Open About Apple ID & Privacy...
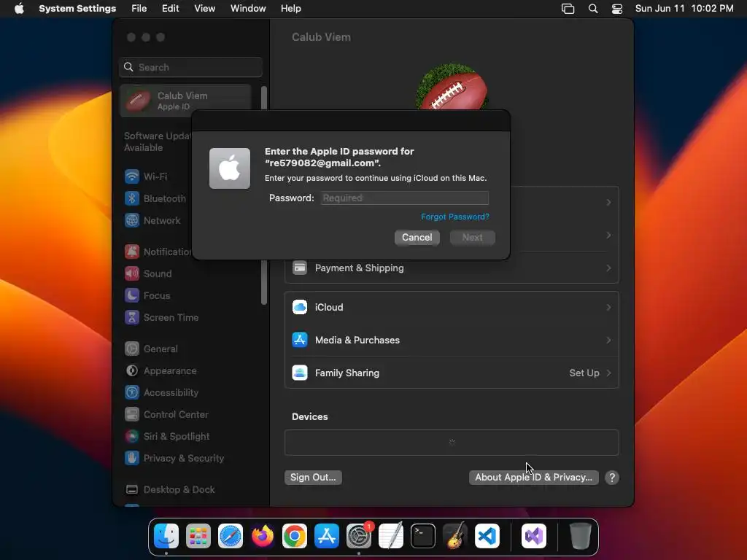The width and height of the screenshot is (747, 560). pos(533,477)
